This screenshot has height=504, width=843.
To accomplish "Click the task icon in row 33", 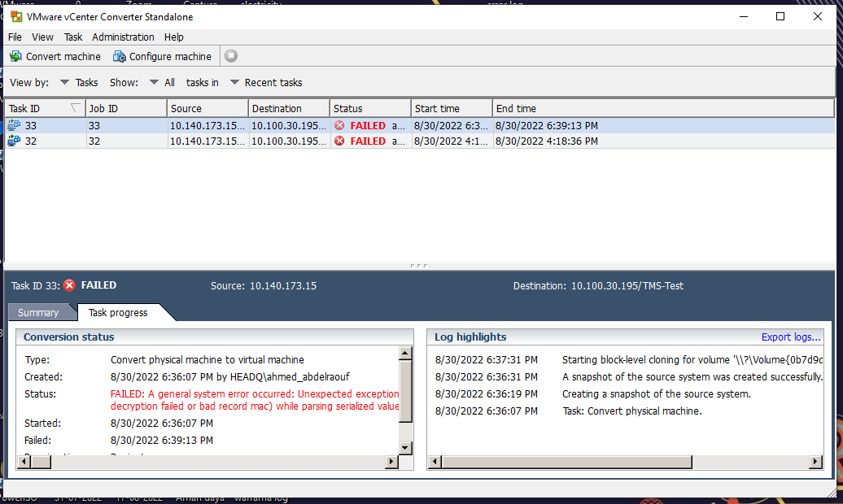I will click(x=14, y=125).
